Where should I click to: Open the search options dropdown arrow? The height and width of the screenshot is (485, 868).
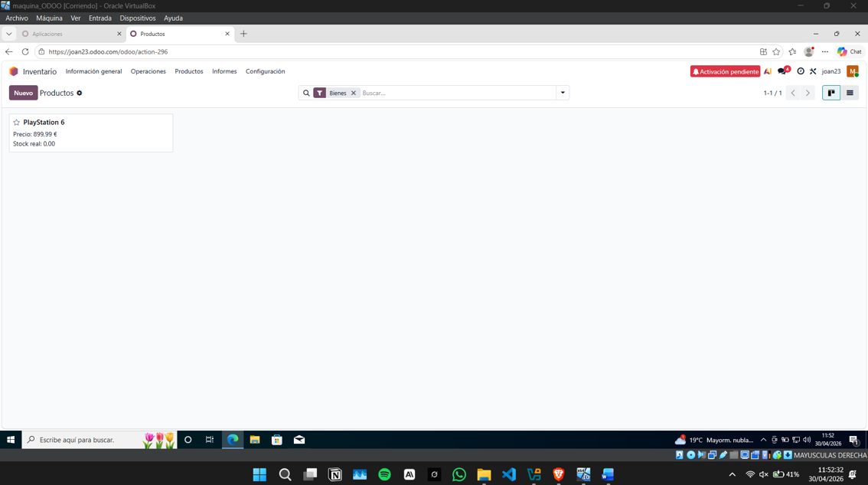point(563,93)
